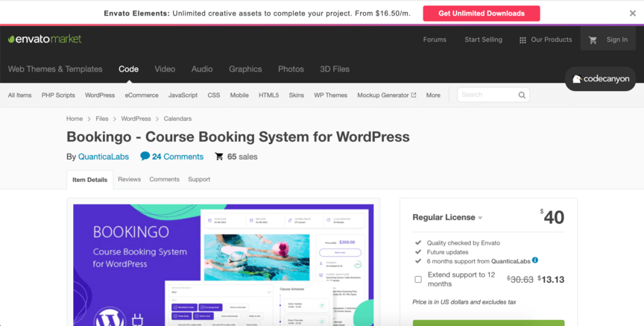Select the 3D Files menu item
644x326 pixels.
335,69
